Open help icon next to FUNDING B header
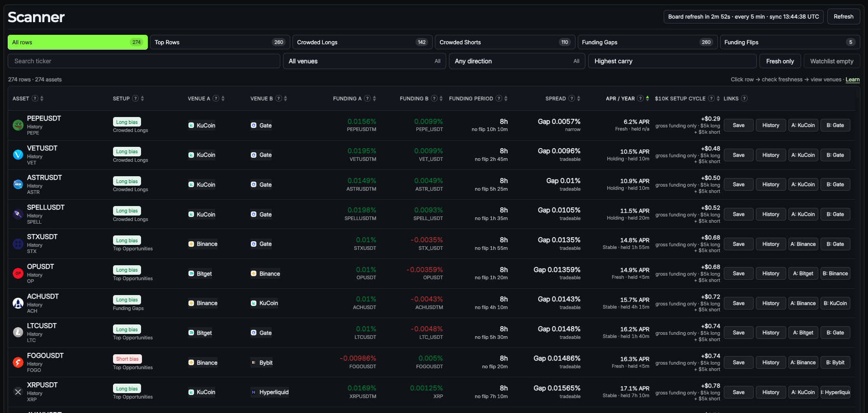Screen dimensions: 868x413 [x=434, y=99]
